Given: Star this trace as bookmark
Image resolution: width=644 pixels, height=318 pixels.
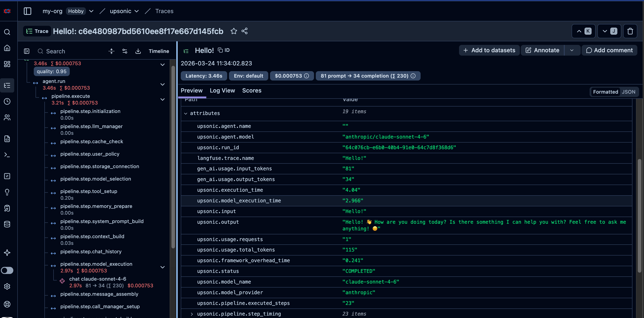Looking at the screenshot, I should pos(234,31).
